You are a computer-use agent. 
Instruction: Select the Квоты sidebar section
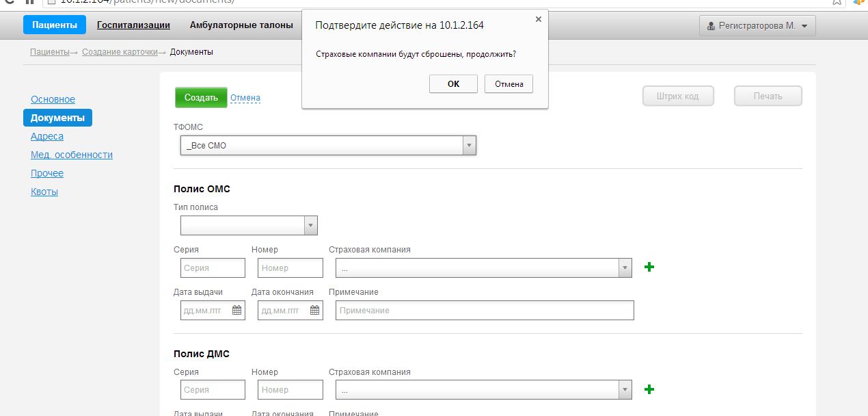[x=44, y=192]
